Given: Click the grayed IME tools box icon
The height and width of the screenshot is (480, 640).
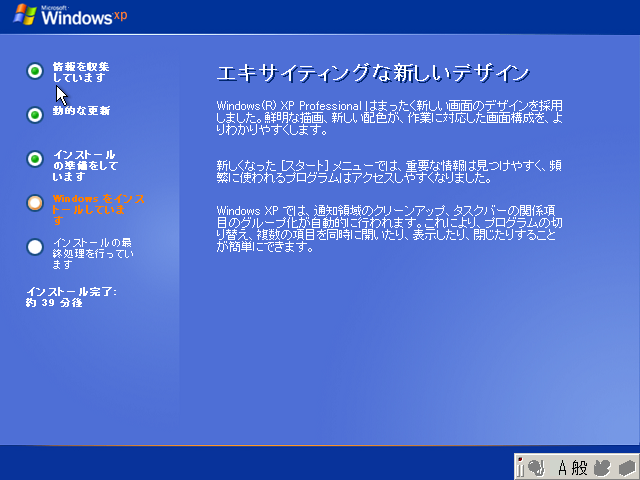Looking at the screenshot, I should 627,468.
